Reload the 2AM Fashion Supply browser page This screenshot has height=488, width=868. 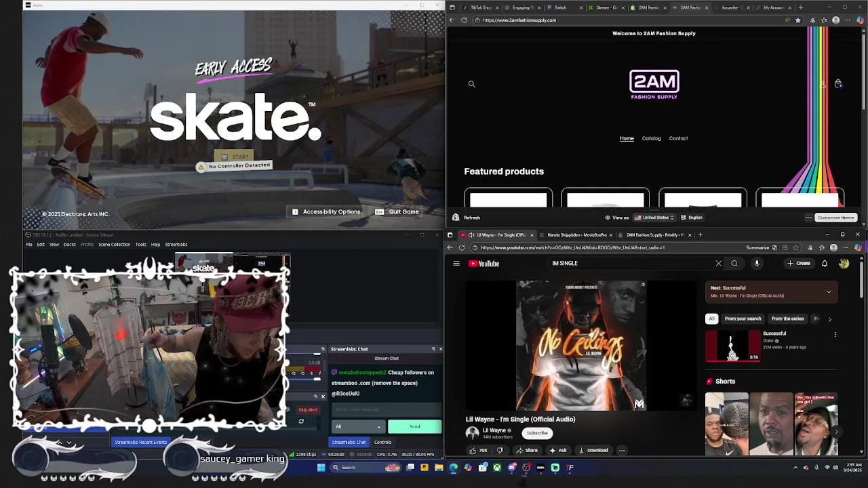tap(464, 20)
